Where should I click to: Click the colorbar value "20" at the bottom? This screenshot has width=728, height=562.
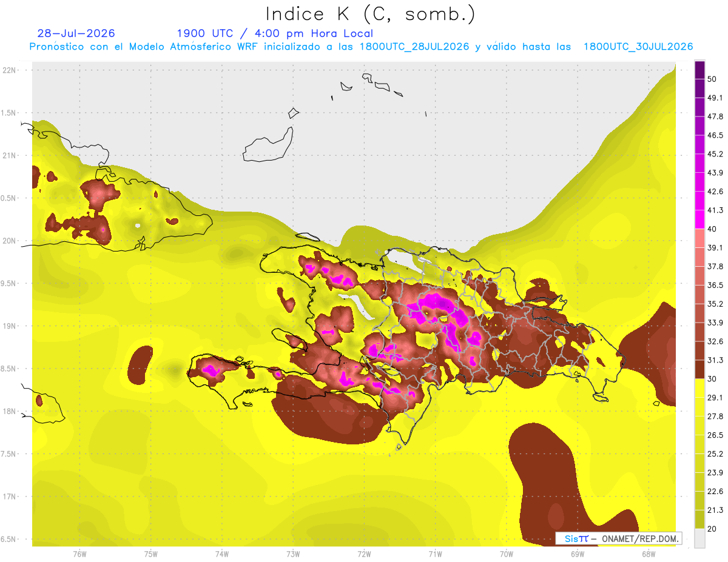tap(713, 529)
